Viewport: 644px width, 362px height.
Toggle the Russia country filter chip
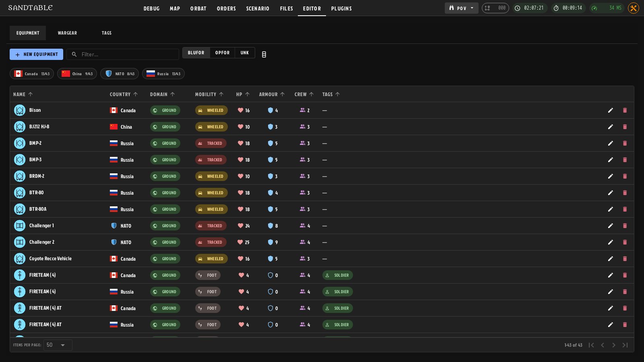[x=163, y=74]
